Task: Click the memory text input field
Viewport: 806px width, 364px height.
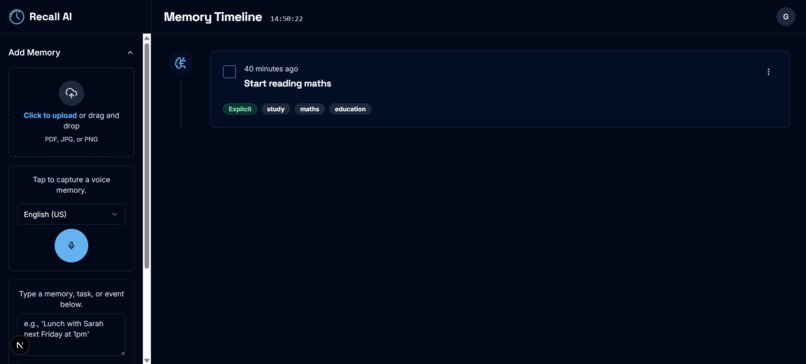Action: (x=71, y=335)
